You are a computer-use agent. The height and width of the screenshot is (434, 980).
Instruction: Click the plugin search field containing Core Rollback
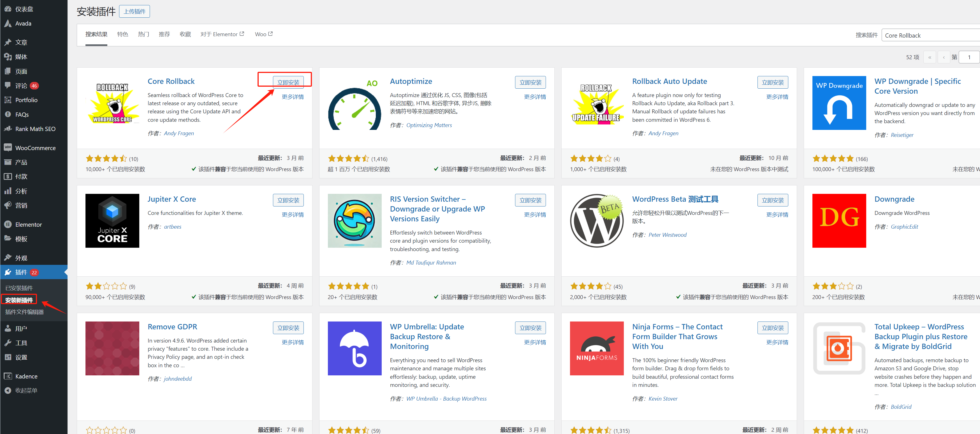click(x=928, y=35)
